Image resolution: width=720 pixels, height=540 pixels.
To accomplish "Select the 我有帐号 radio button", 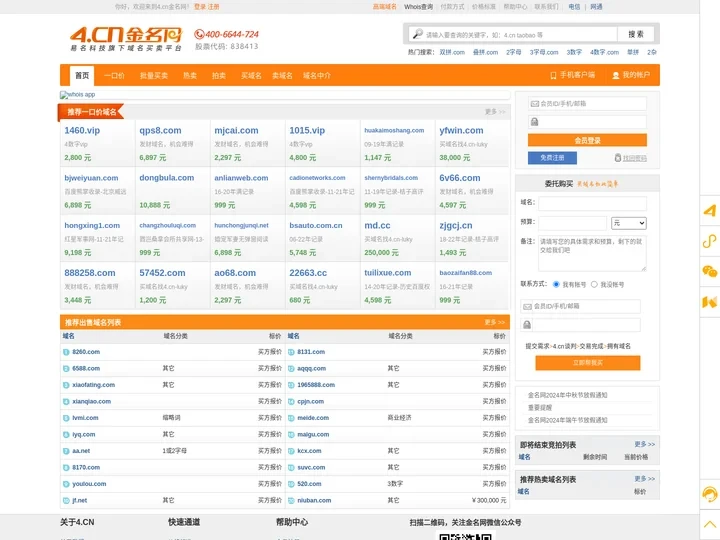I will tap(556, 284).
